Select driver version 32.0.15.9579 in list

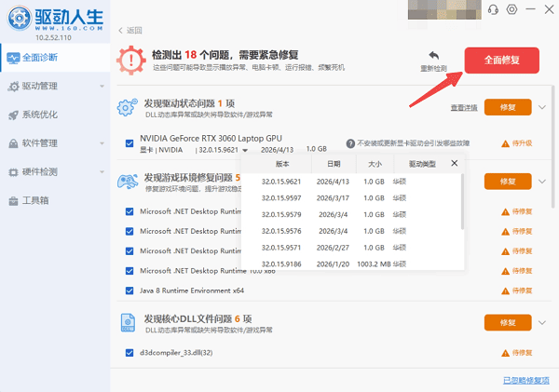[x=352, y=214]
